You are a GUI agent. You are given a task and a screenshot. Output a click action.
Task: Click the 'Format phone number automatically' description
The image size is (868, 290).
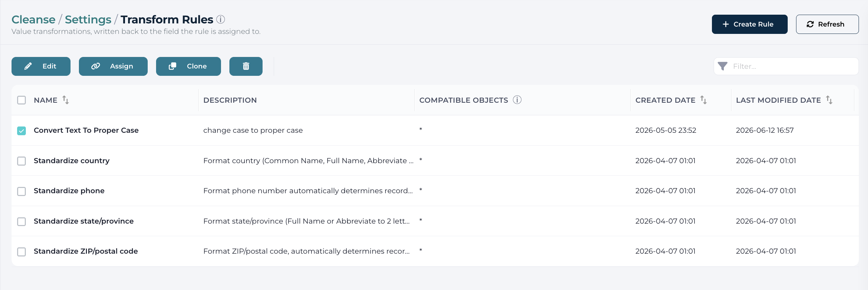pyautogui.click(x=308, y=191)
